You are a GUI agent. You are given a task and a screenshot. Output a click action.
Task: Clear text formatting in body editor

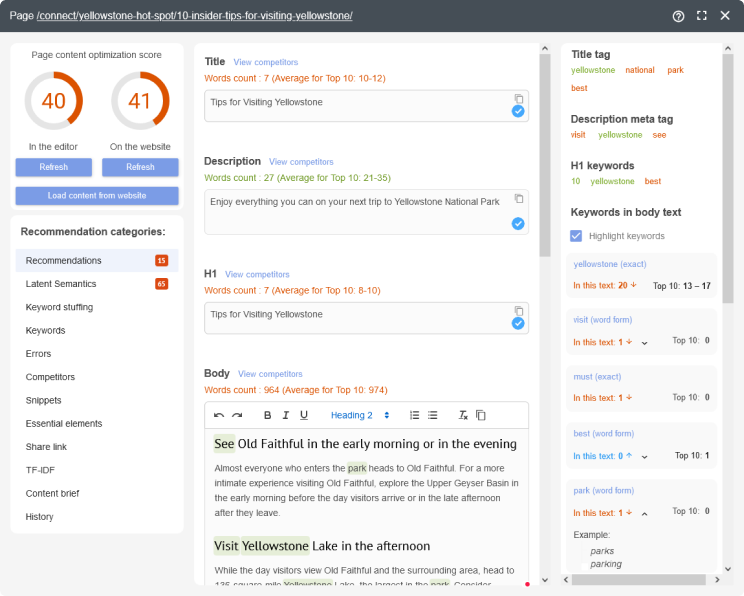pyautogui.click(x=463, y=415)
